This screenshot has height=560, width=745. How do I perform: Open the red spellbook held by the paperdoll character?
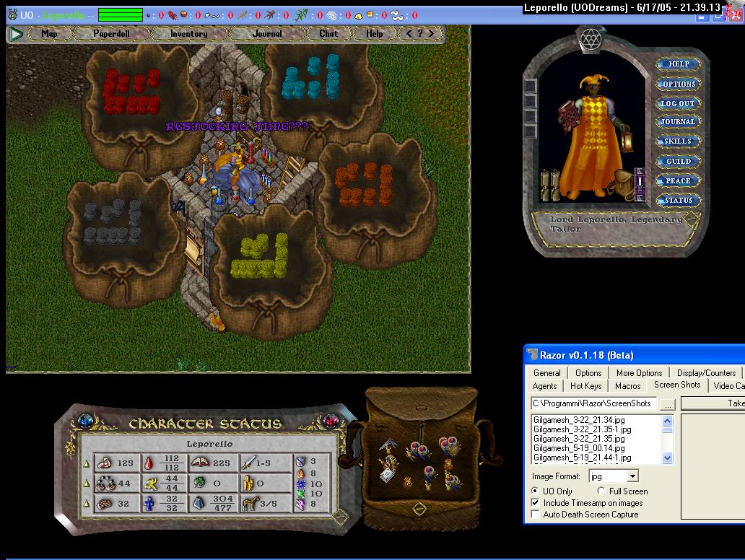[569, 116]
